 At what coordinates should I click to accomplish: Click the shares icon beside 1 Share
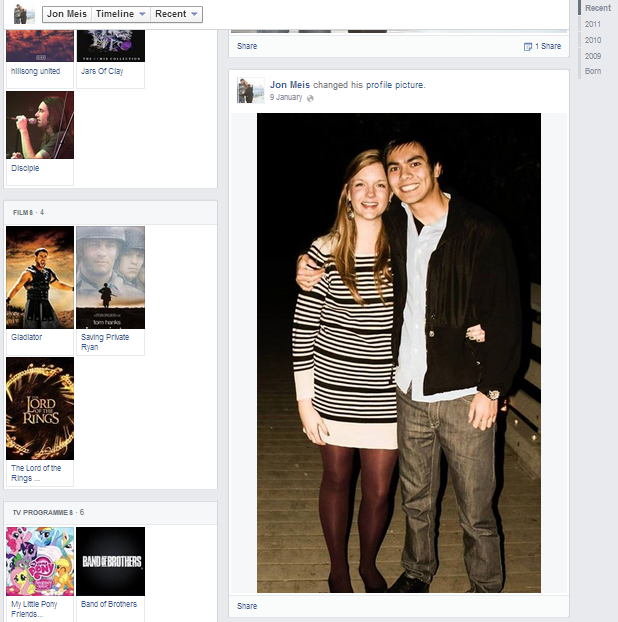(528, 47)
